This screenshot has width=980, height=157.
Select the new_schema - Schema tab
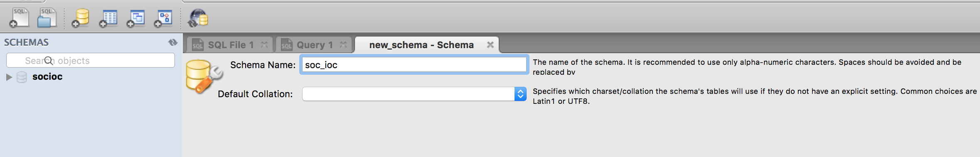(421, 45)
